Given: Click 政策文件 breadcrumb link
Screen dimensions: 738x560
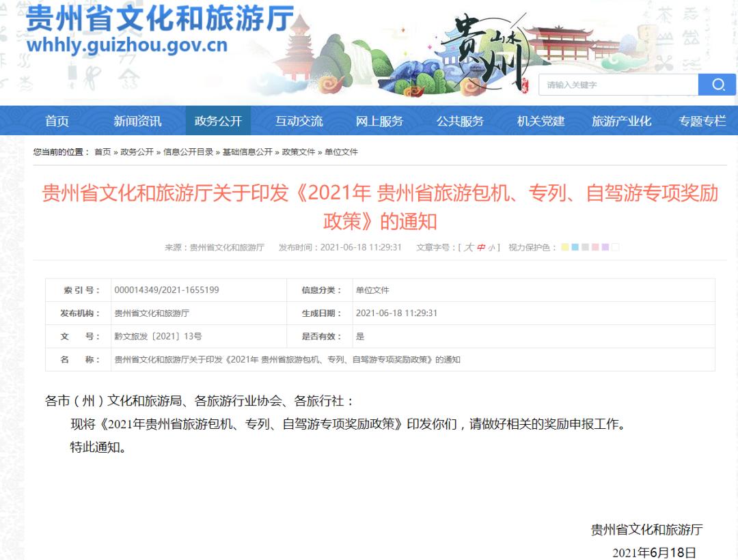Looking at the screenshot, I should click(x=299, y=152).
